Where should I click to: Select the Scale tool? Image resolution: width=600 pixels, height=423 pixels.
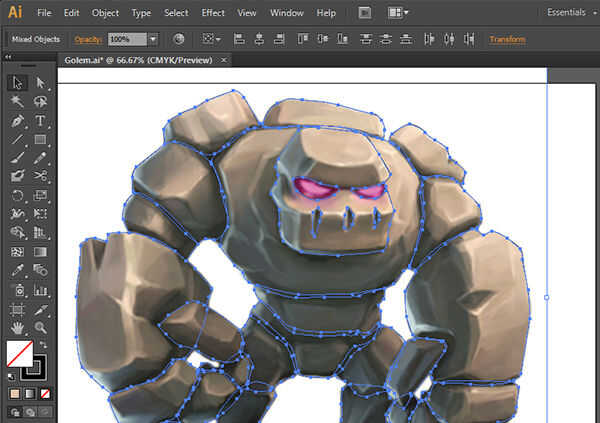pyautogui.click(x=40, y=195)
